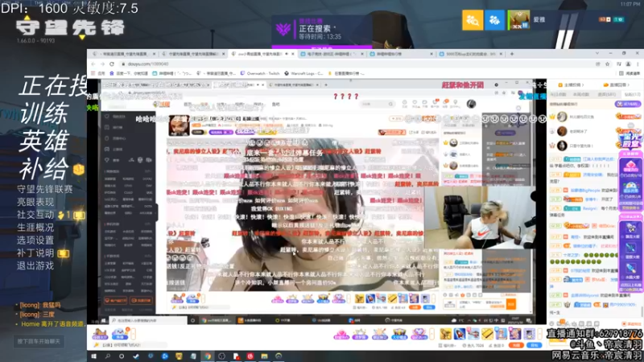
Task: Open 社交互动 in the Overwatch menu
Action: click(35, 215)
